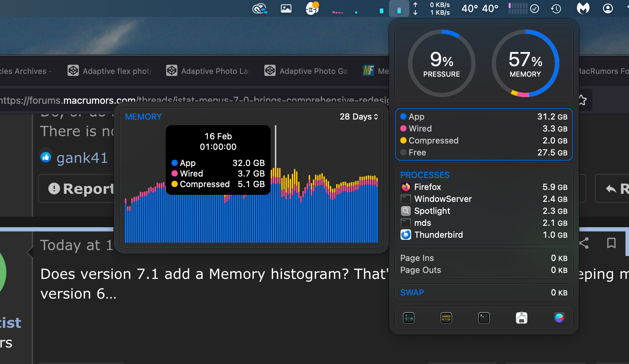The image size is (629, 364).
Task: Click the 57% MEMORY gauge
Action: tap(525, 63)
